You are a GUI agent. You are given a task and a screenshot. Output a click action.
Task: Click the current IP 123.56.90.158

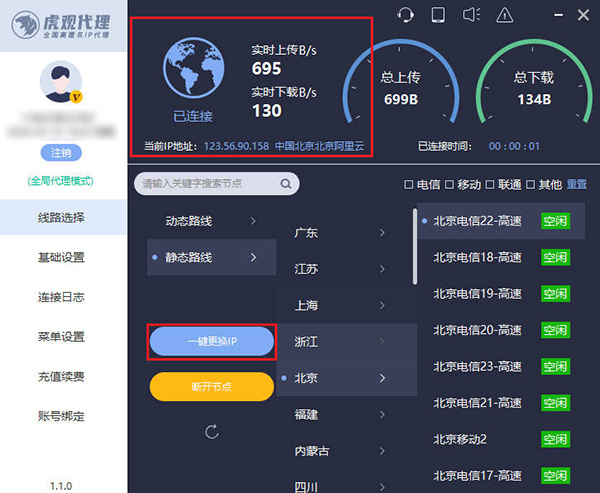point(236,146)
